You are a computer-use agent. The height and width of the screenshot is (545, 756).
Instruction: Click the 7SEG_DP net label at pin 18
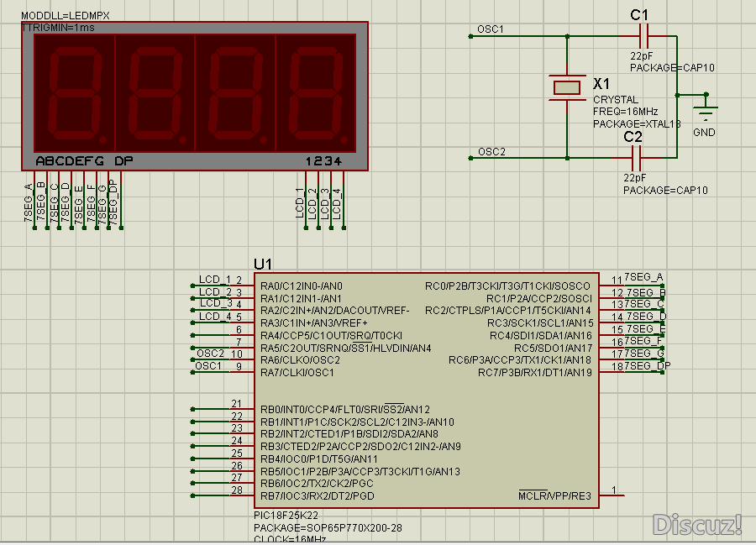648,366
